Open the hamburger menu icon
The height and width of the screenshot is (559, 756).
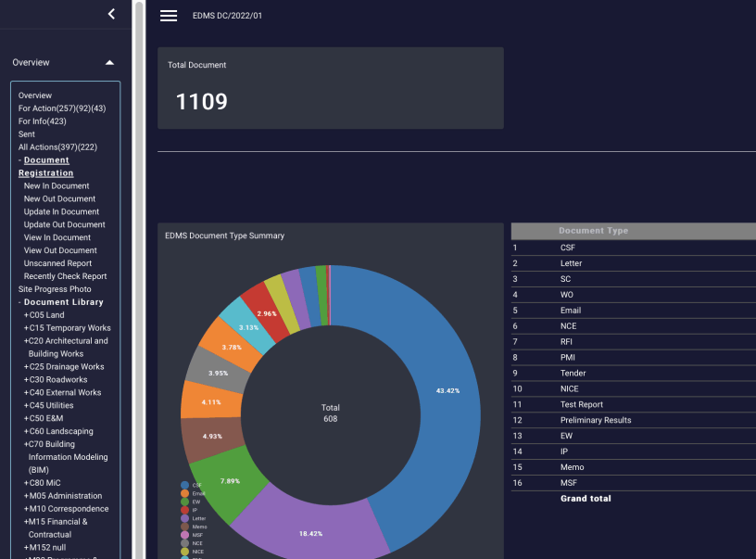169,16
